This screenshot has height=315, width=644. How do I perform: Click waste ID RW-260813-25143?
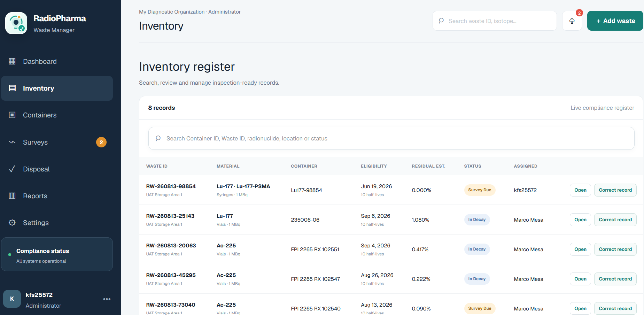tap(170, 216)
